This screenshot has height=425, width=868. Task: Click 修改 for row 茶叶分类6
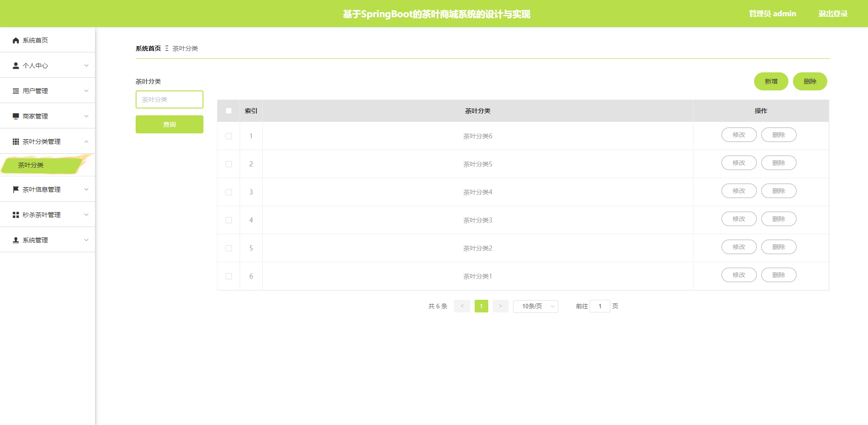739,135
